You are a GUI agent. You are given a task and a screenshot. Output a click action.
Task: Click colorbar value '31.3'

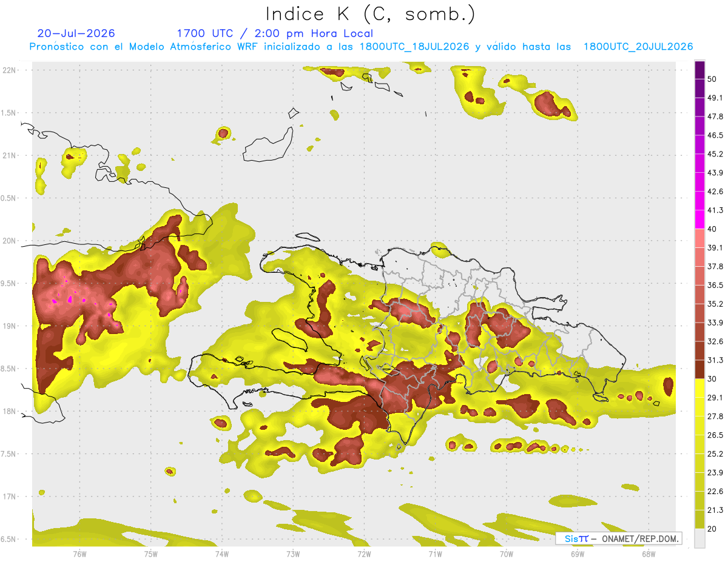pyautogui.click(x=715, y=360)
